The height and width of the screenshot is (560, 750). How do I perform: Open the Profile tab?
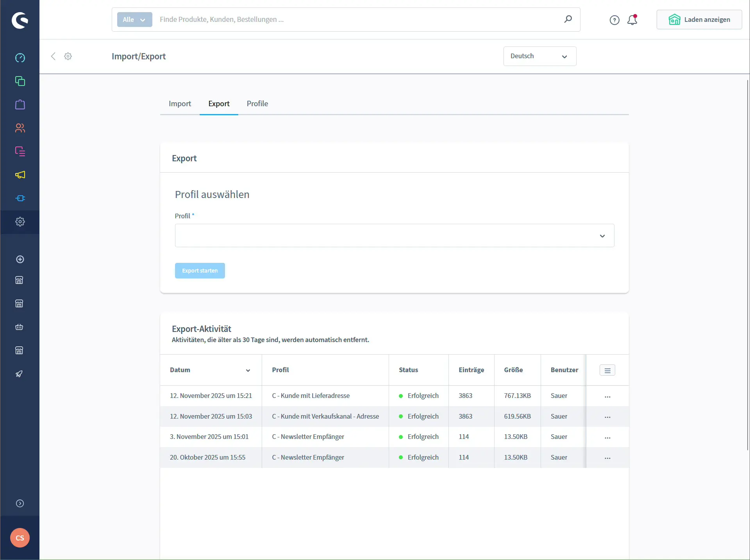pos(257,103)
